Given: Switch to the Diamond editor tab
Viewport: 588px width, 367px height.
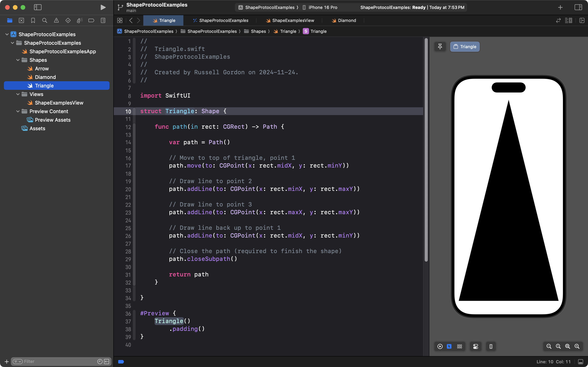Looking at the screenshot, I should pos(344,20).
